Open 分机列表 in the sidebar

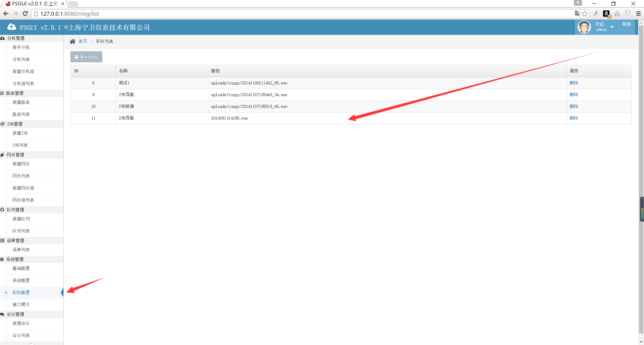point(21,59)
